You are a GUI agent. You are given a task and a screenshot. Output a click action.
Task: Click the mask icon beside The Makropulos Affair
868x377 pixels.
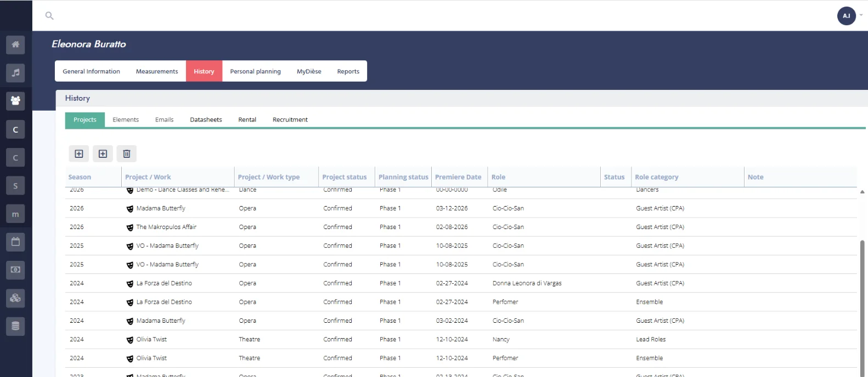[x=130, y=227]
